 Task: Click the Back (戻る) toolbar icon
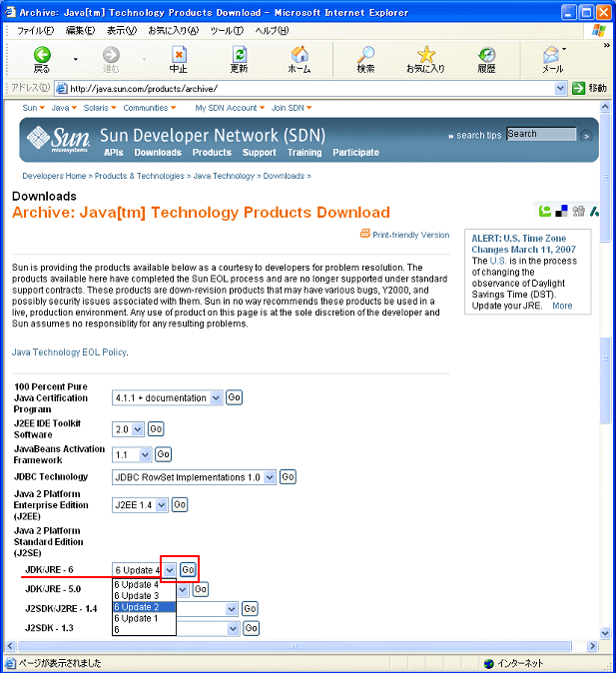(42, 55)
